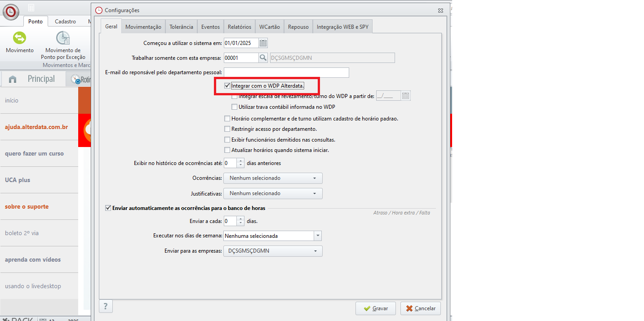The width and height of the screenshot is (644, 321).
Task: Open the help question mark button
Action: coord(106,307)
